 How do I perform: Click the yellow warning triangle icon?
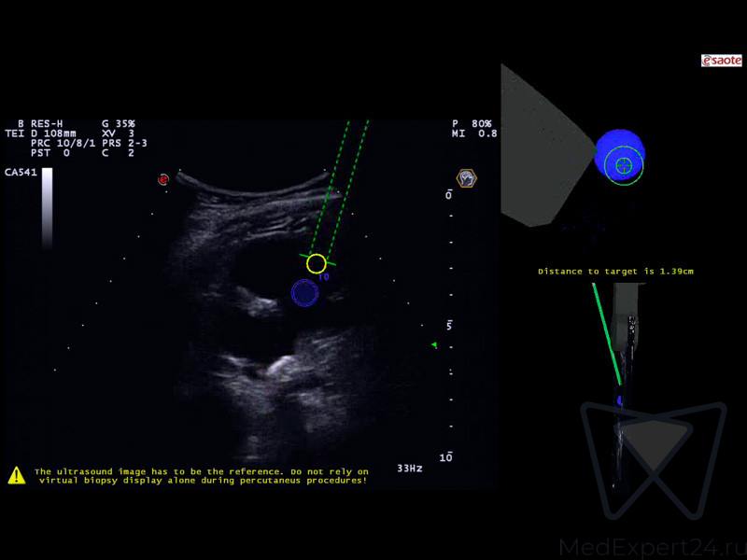[17, 475]
